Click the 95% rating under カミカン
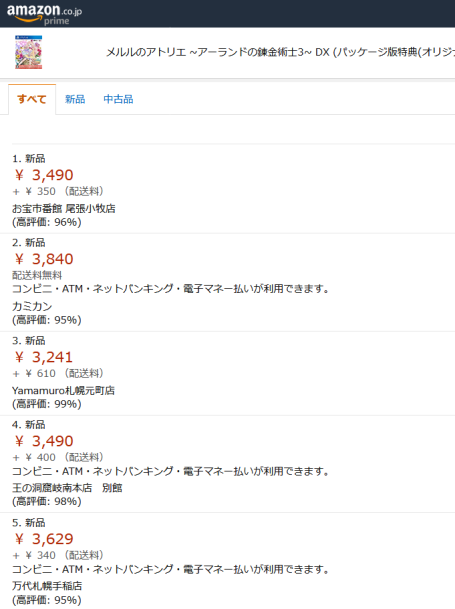Viewport: 455px width, 609px height. click(x=47, y=320)
